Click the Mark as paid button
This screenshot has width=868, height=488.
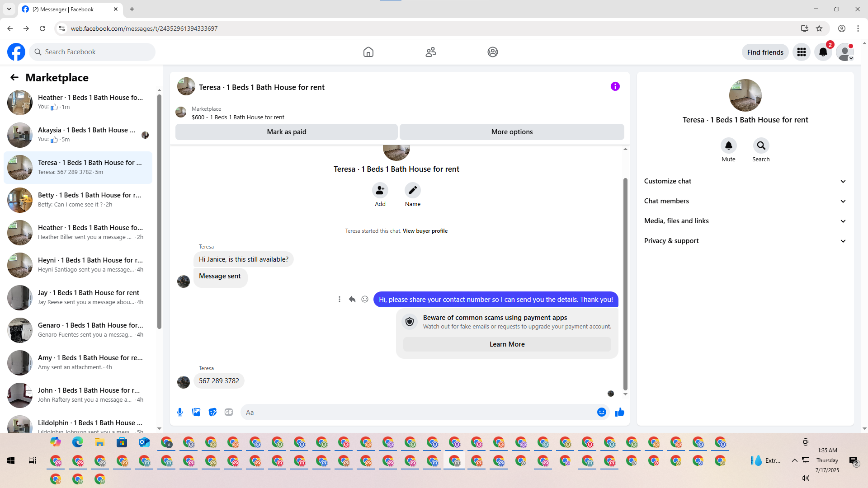(x=287, y=132)
